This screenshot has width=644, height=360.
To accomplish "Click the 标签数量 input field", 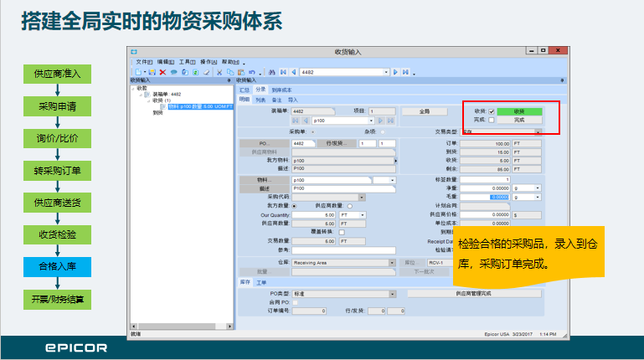I will [485, 179].
